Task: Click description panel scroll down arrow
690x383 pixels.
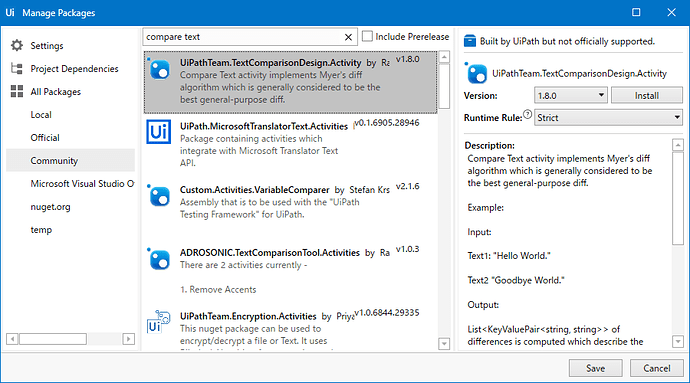Action: (678, 341)
